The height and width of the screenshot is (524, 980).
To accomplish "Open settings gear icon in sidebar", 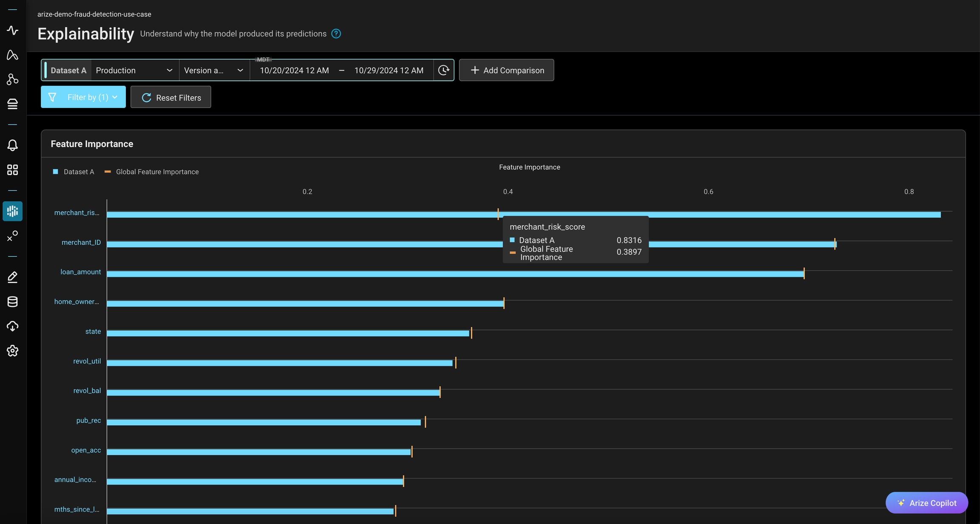I will pos(12,351).
